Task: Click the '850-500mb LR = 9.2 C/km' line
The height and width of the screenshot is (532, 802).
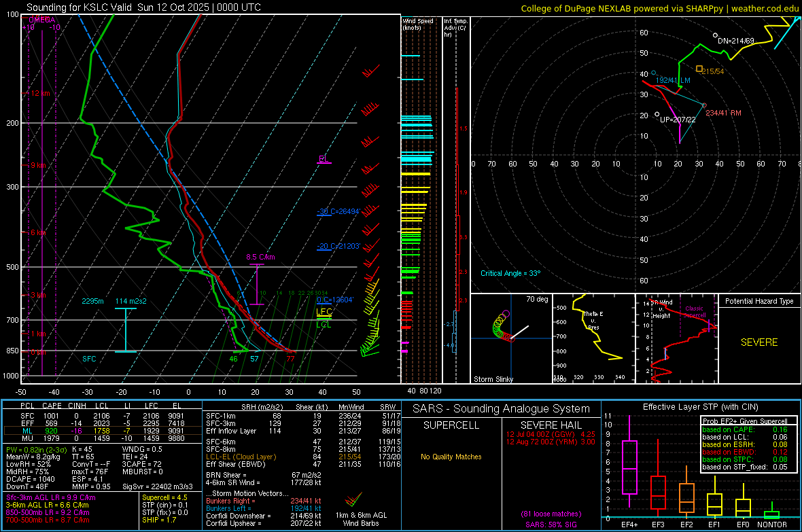Action: coord(48,512)
